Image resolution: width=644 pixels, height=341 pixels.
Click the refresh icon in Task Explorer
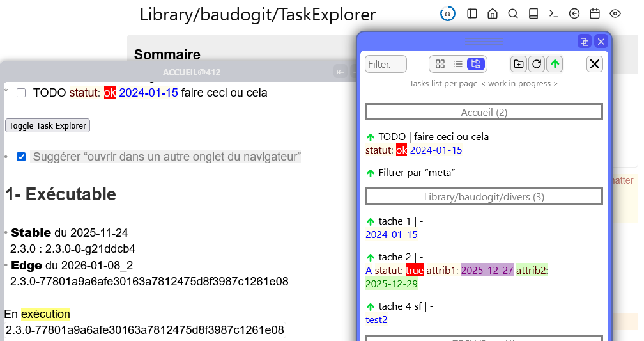(537, 64)
